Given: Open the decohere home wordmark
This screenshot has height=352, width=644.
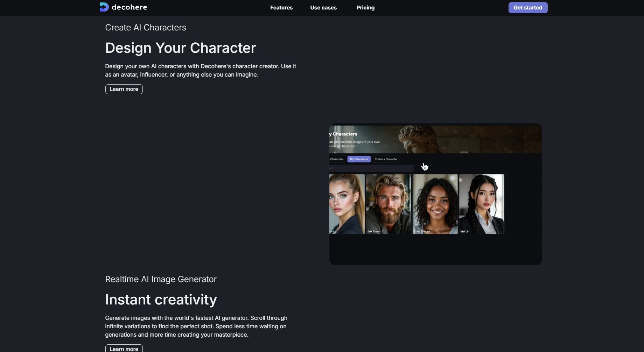Looking at the screenshot, I should click(x=129, y=7).
